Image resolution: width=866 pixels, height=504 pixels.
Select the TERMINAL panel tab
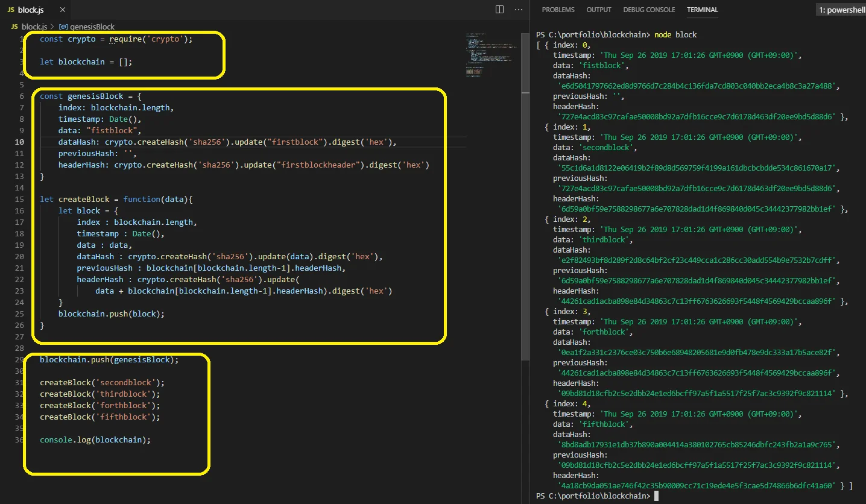pos(702,10)
